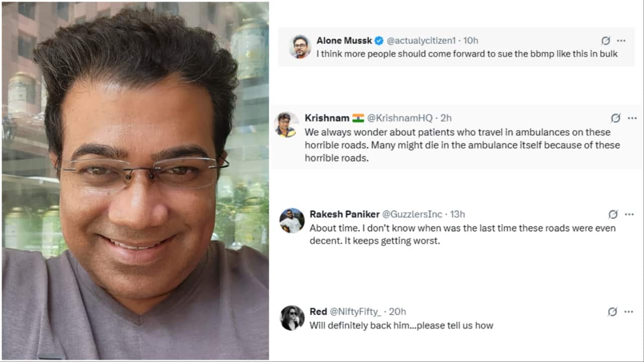The height and width of the screenshot is (362, 644).
Task: Click the view-stats icon on Red's reply
Action: coord(613,311)
